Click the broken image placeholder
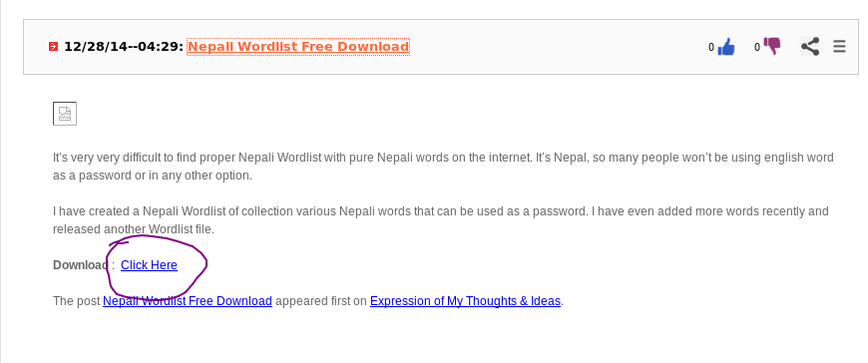This screenshot has width=868, height=363. pos(65,114)
